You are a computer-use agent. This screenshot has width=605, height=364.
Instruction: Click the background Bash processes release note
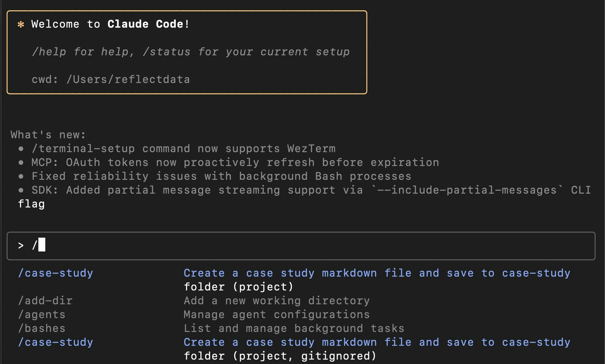click(221, 176)
